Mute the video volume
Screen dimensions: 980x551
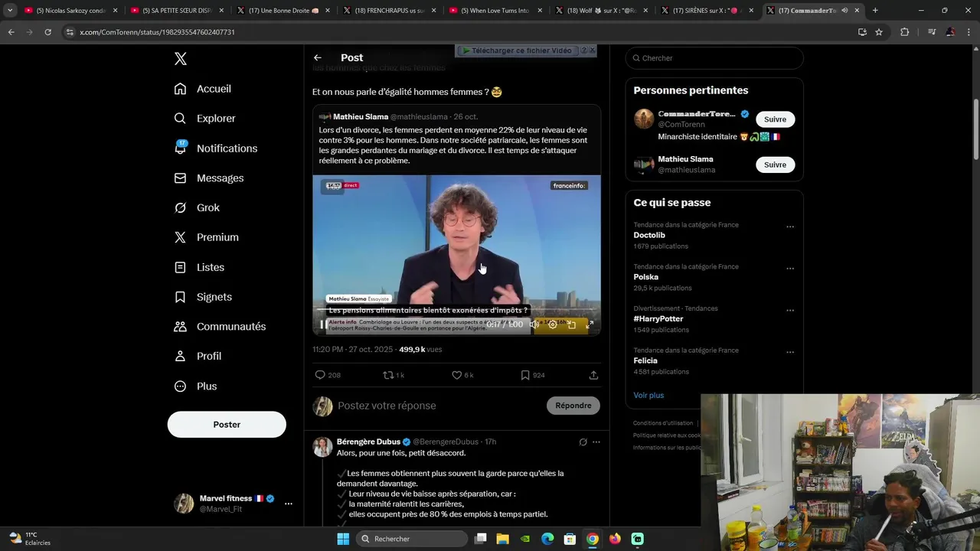tap(534, 324)
